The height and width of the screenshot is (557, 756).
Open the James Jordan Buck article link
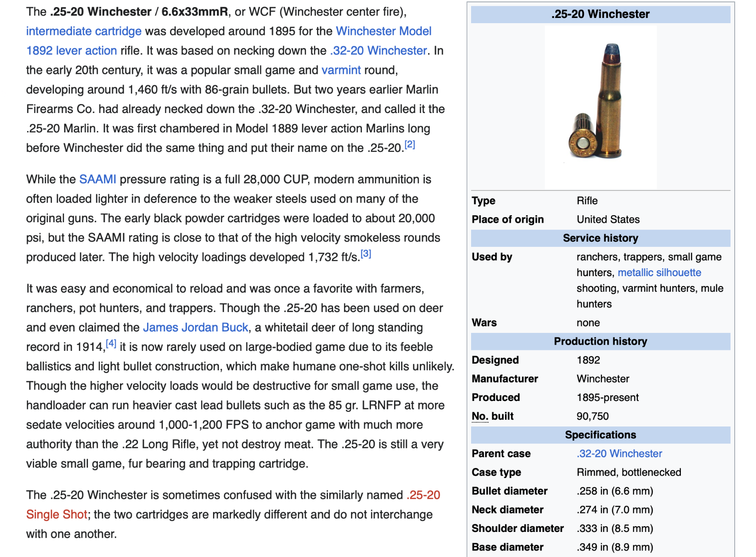(196, 327)
